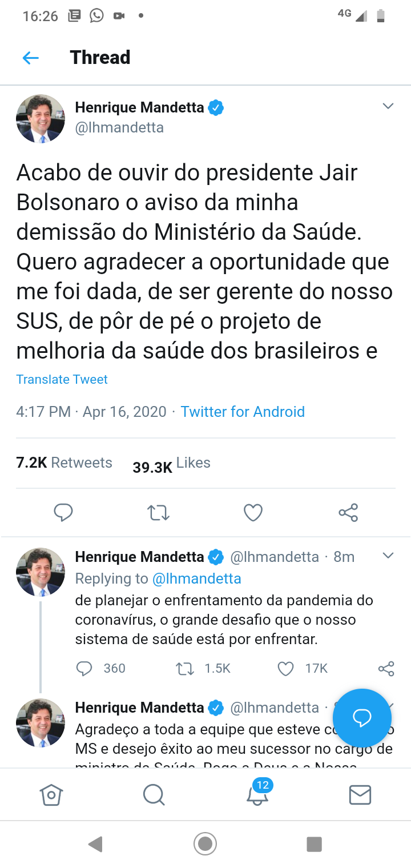Viewport: 411px width, 868px height.
Task: Tap the floating compose tweet button
Action: [x=362, y=718]
